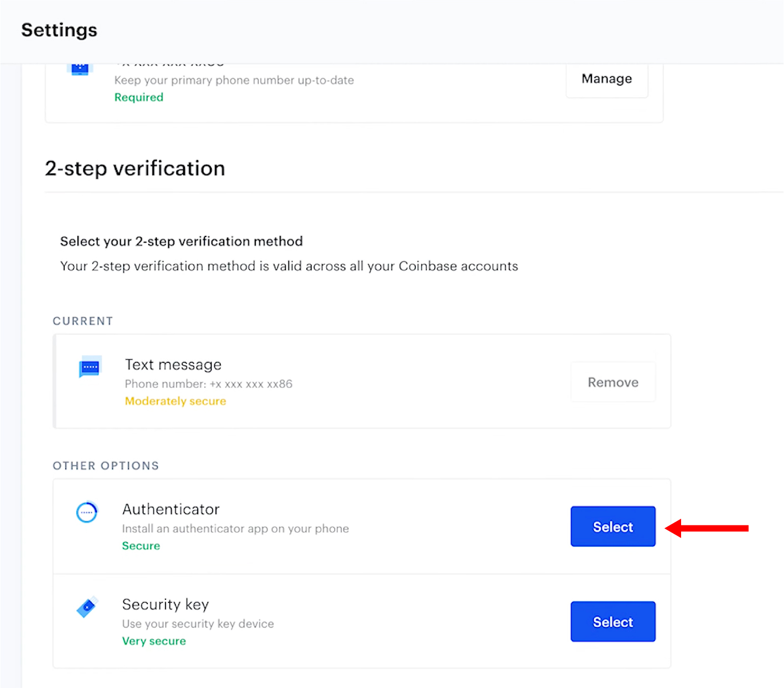The height and width of the screenshot is (688, 784).
Task: Click the green 'Very secure' label
Action: pyautogui.click(x=154, y=641)
